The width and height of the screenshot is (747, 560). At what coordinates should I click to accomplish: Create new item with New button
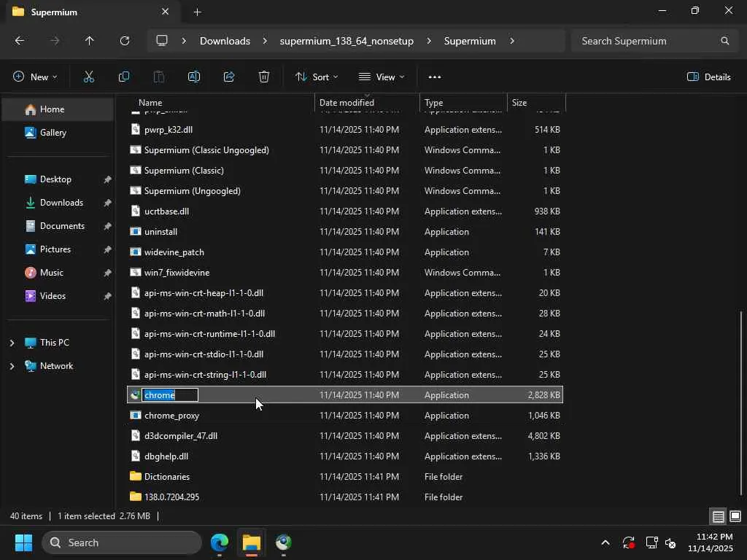[x=35, y=77]
